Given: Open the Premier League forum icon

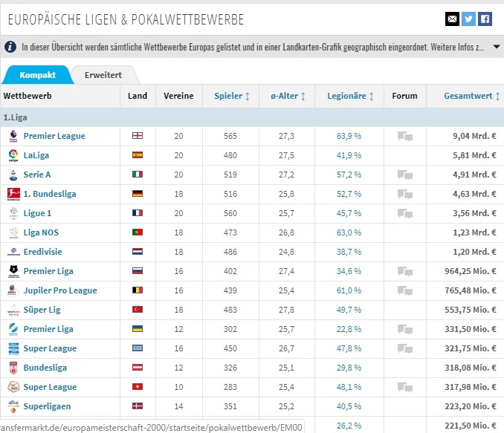Looking at the screenshot, I should coord(404,136).
